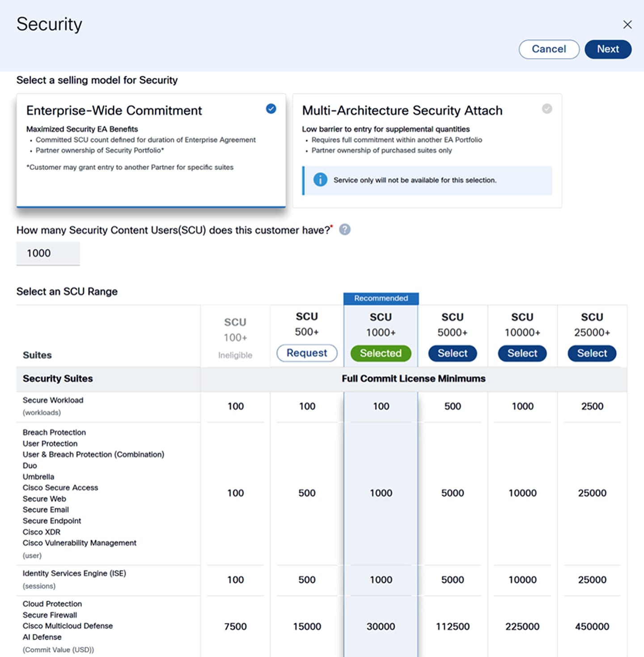Select the Multi-Architecture Security Attach grey checkmark

[547, 109]
